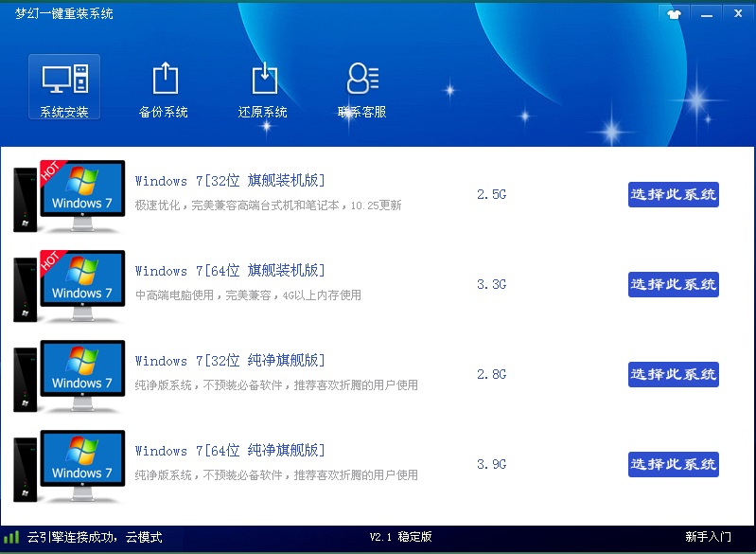Choose 选择此系统 for Windows 7 32位 旗舰装机版
The image size is (756, 554).
673,194
